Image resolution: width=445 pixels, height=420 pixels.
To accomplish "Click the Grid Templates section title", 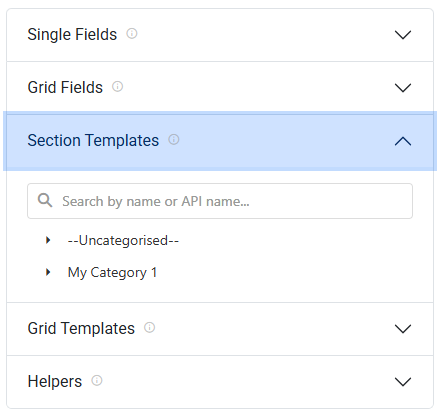I will (x=81, y=328).
